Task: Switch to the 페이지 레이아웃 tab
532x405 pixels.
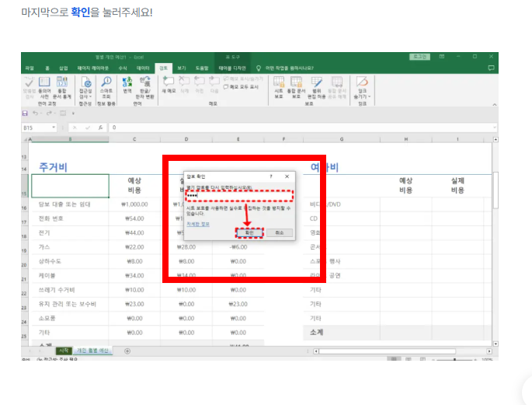Action: tap(93, 68)
